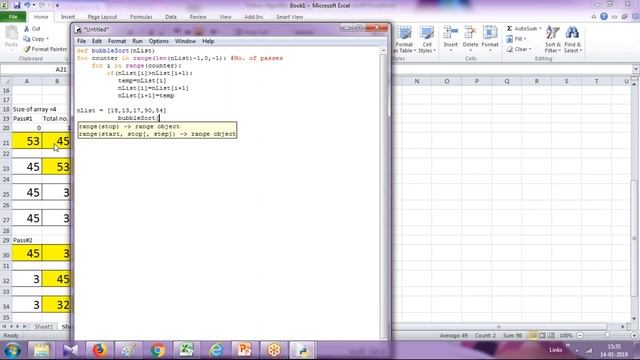This screenshot has height=360, width=640.
Task: Click the Add-Ins ribbon tab
Action: pos(253,17)
